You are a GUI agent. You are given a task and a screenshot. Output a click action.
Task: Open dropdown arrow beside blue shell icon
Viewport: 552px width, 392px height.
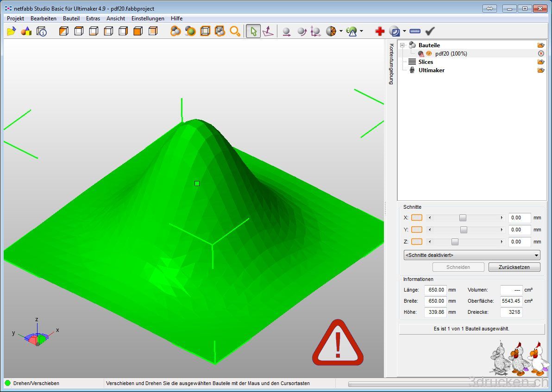click(404, 31)
